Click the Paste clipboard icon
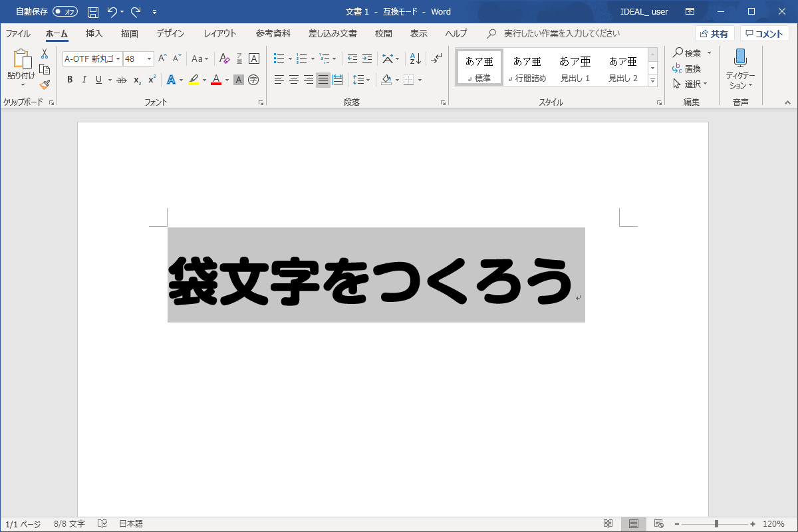Screen dimensions: 798x532 [x=22, y=59]
